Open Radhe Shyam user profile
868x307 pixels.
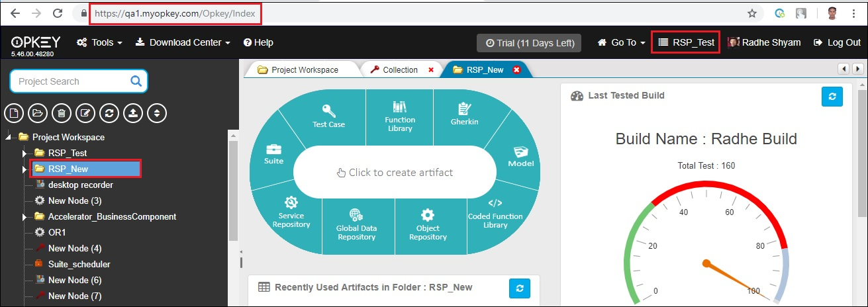coord(764,42)
